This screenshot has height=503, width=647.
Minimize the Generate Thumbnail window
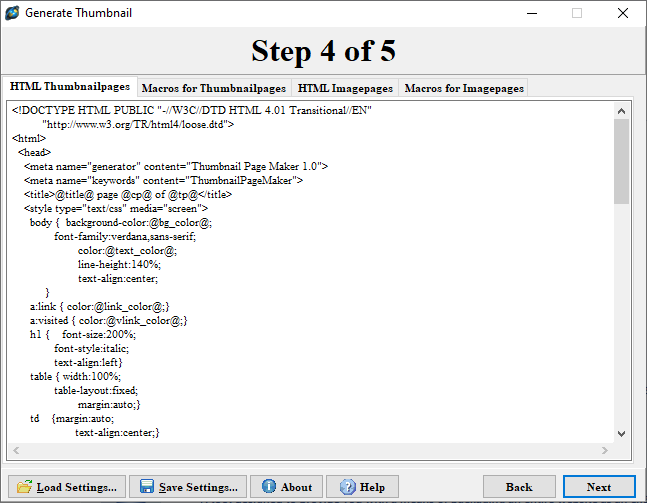coord(532,13)
